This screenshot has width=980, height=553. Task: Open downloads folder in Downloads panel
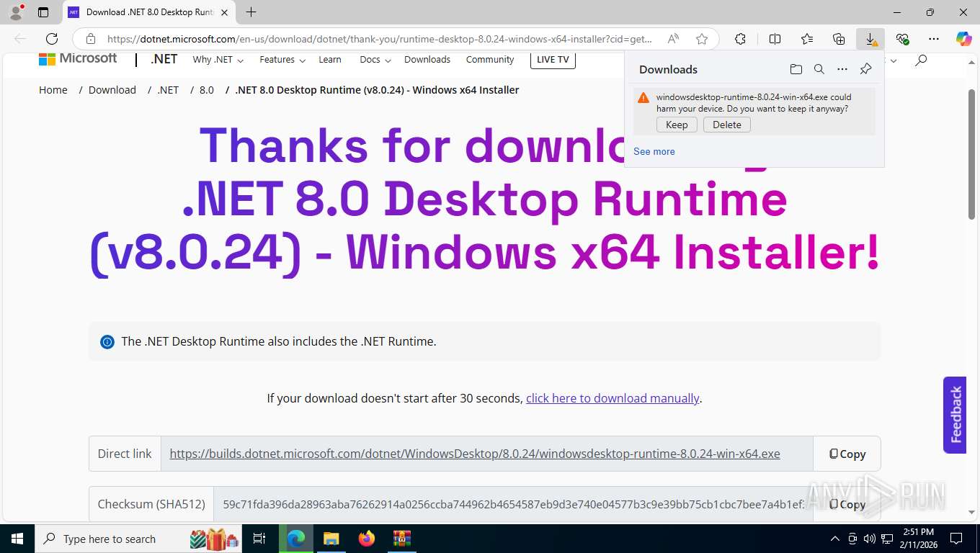[796, 69]
